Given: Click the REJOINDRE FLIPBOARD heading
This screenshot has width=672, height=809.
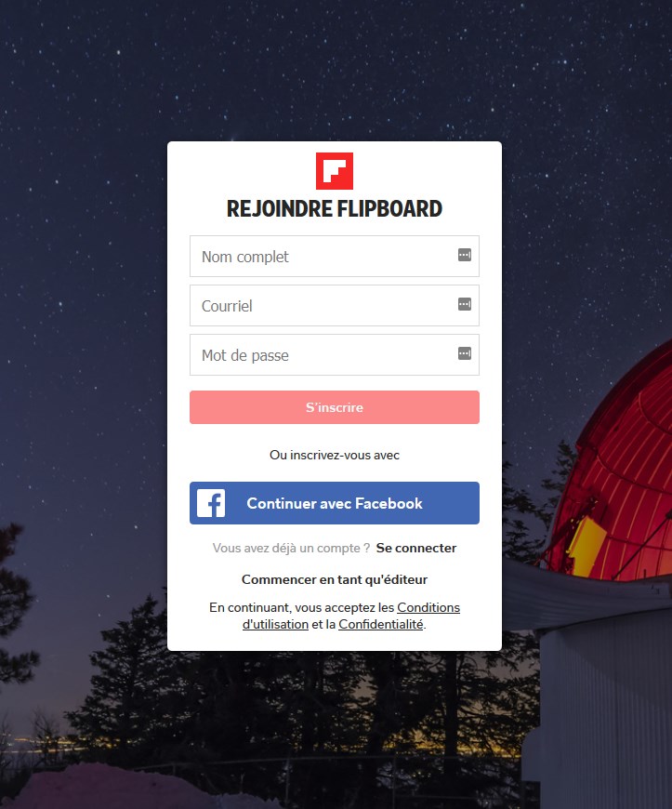Looking at the screenshot, I should [335, 209].
